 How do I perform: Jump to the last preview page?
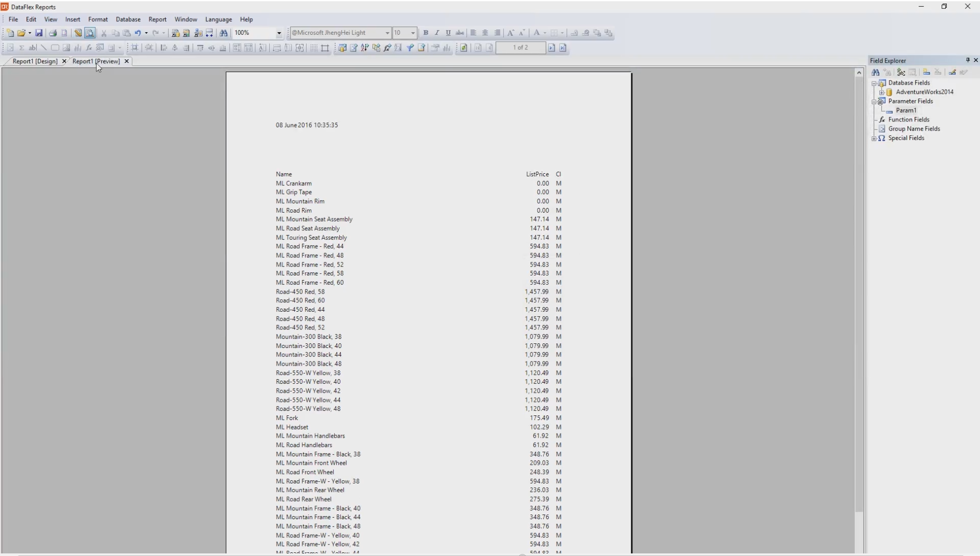(563, 48)
